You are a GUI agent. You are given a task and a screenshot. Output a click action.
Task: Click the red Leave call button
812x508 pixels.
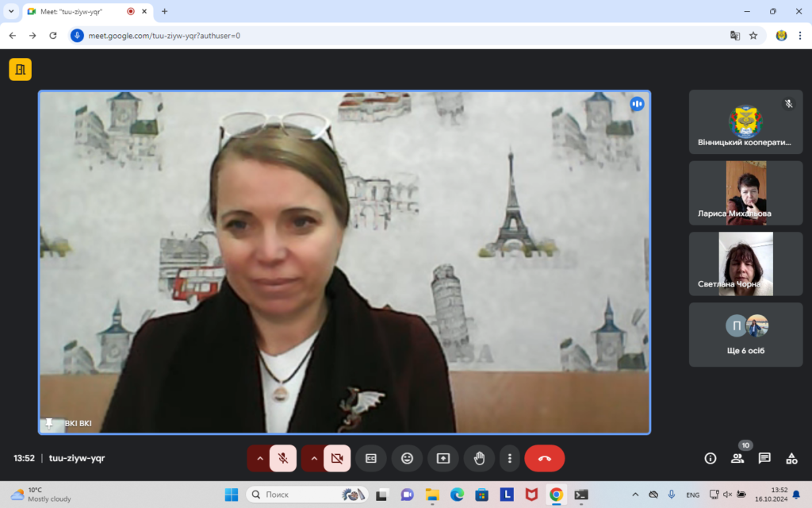coord(544,458)
